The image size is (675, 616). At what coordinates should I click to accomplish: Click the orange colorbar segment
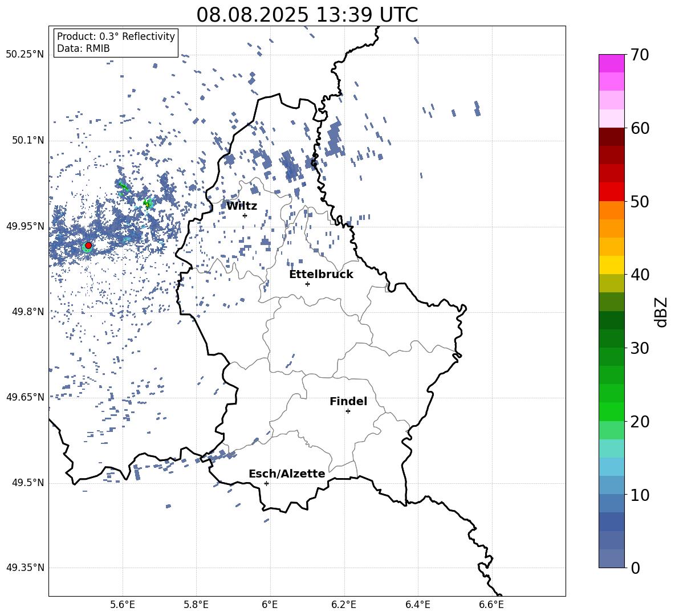(612, 210)
